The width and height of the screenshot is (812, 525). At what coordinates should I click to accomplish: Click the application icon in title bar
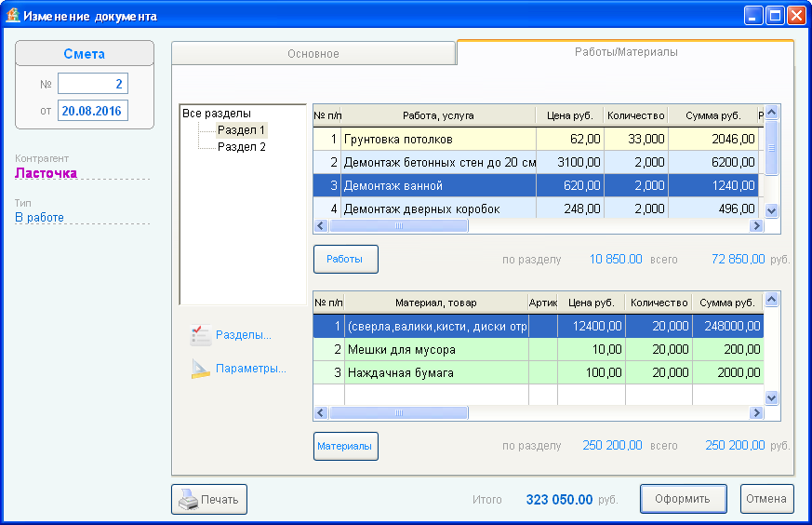pyautogui.click(x=12, y=16)
